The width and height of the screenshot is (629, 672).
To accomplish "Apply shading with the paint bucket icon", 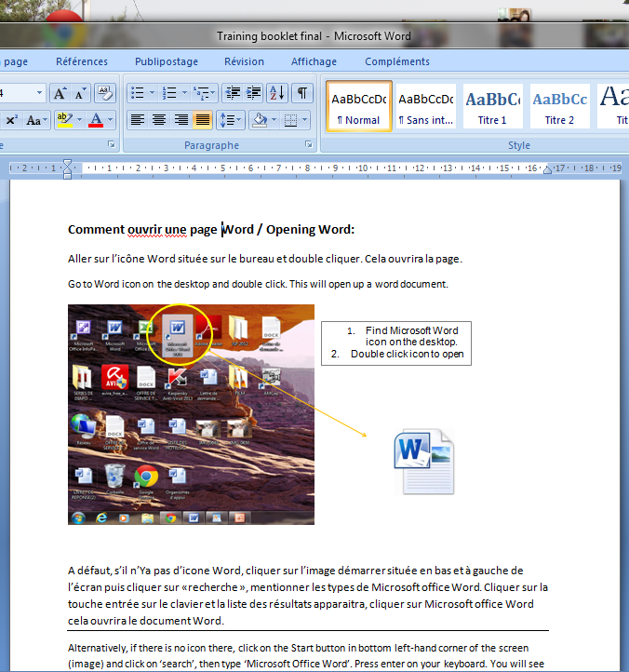I will (261, 120).
